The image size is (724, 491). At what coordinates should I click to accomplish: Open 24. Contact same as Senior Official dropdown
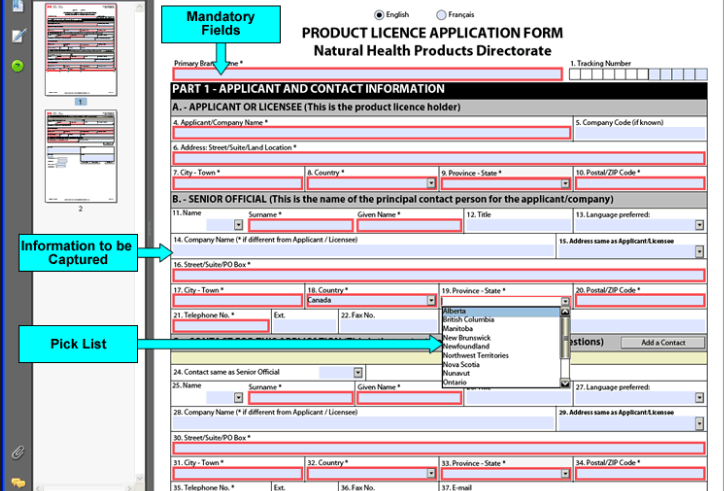click(x=358, y=372)
